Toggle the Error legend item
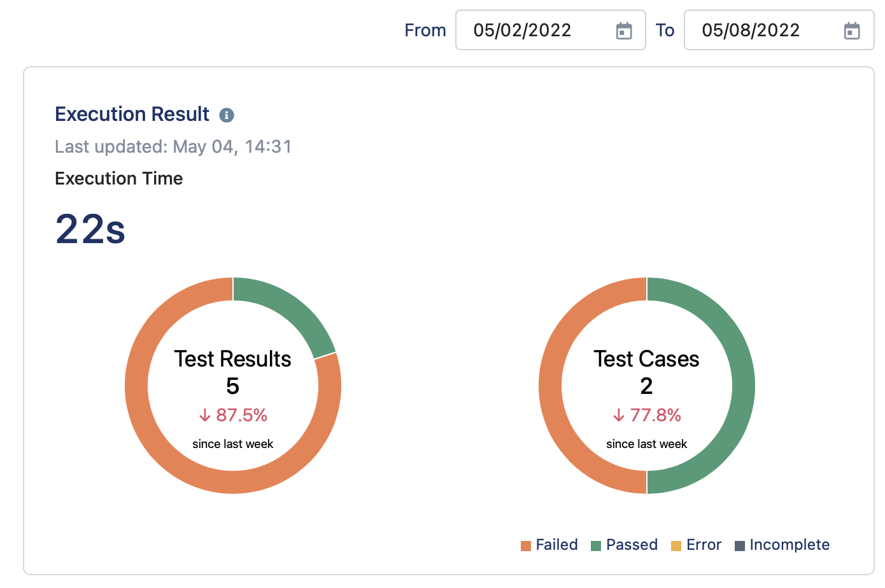This screenshot has height=588, width=885. 697,545
